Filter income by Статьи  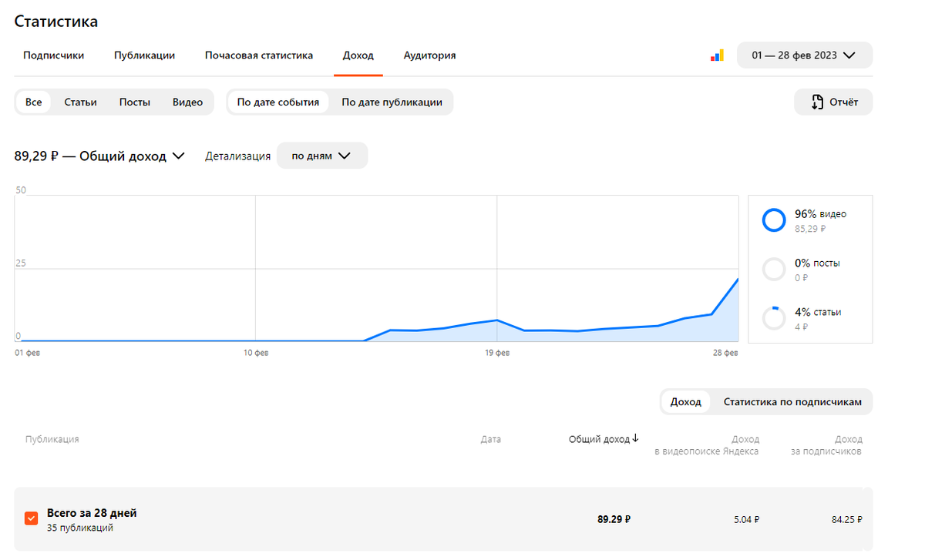(x=80, y=102)
